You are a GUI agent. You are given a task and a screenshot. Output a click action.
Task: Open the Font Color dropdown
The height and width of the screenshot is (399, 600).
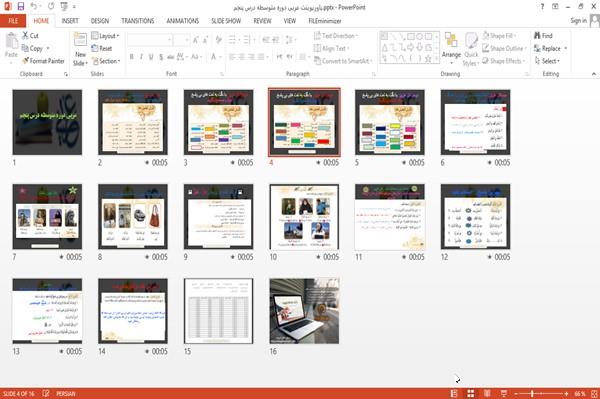220,57
